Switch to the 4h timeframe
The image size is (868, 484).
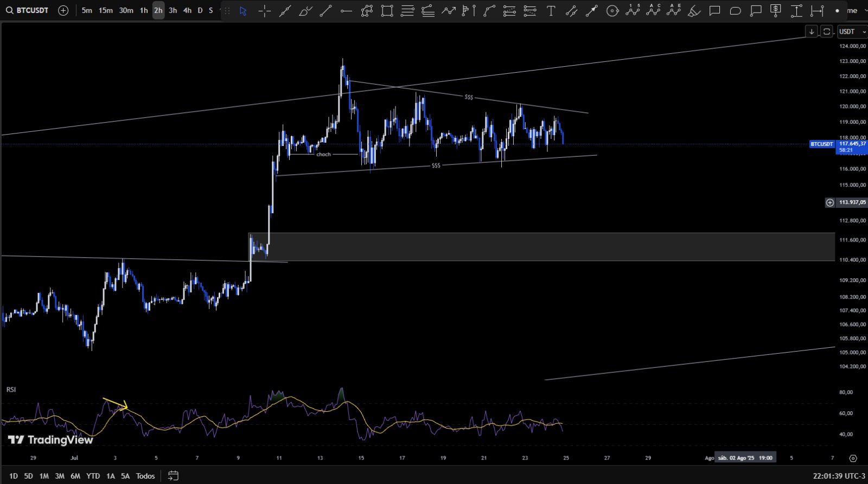(187, 10)
